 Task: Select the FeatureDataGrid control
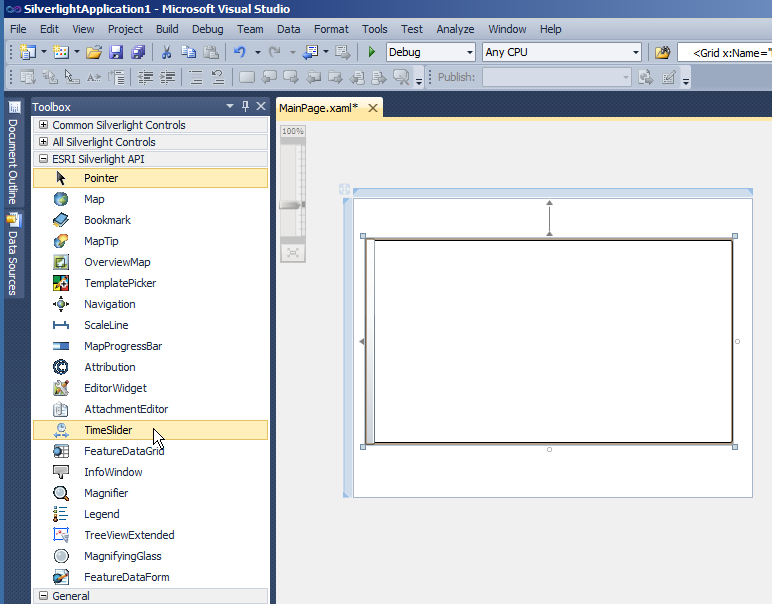pyautogui.click(x=151, y=451)
